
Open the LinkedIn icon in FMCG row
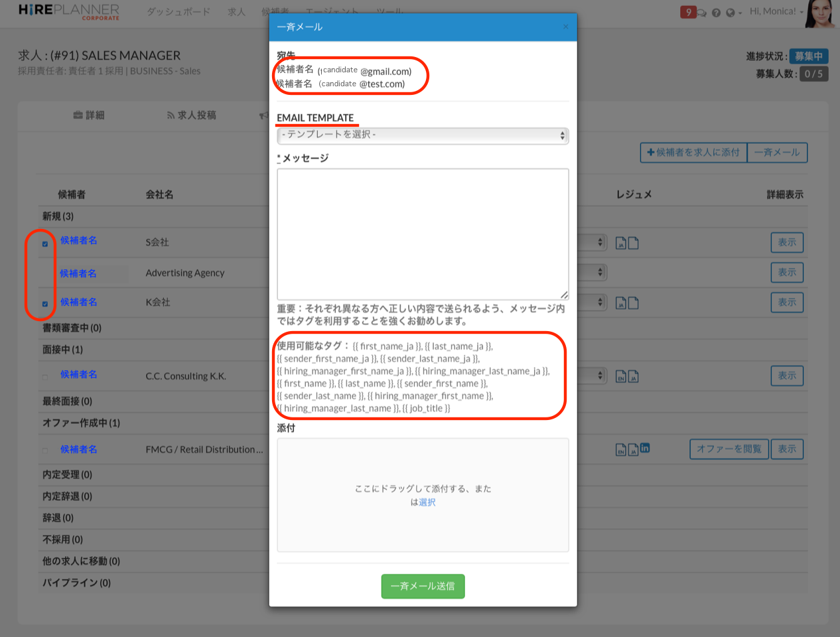[x=645, y=449]
